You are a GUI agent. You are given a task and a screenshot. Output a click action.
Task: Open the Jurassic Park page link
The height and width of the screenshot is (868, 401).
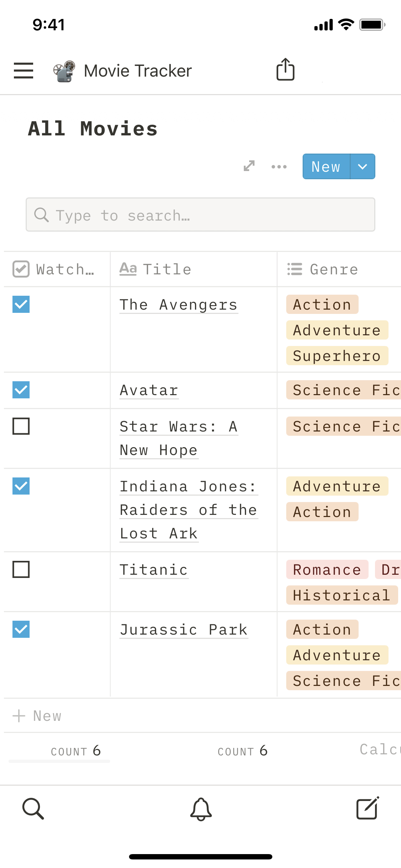pos(184,630)
